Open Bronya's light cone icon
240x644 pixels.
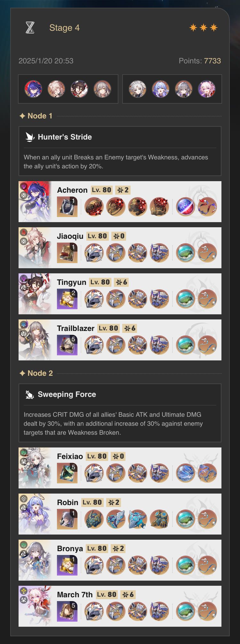(67, 565)
